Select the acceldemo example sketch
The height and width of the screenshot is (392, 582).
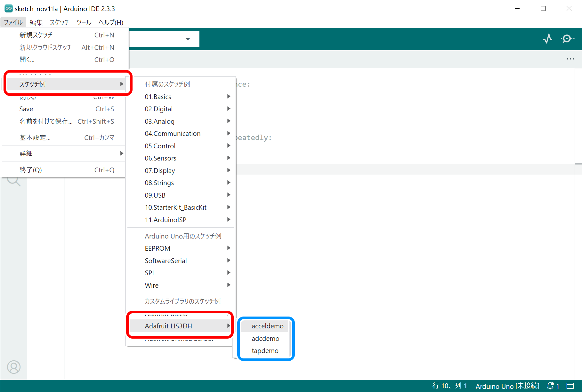267,326
